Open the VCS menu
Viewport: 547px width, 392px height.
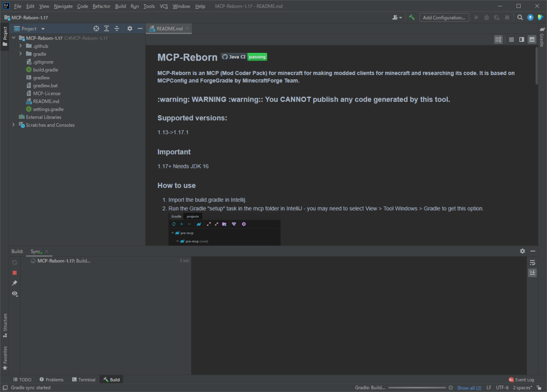pos(164,6)
